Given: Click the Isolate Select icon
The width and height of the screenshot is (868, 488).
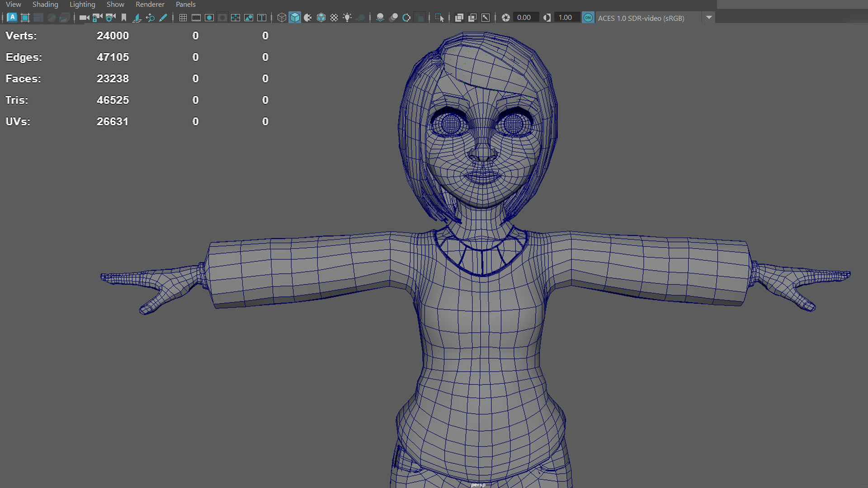Looking at the screenshot, I should coord(439,18).
